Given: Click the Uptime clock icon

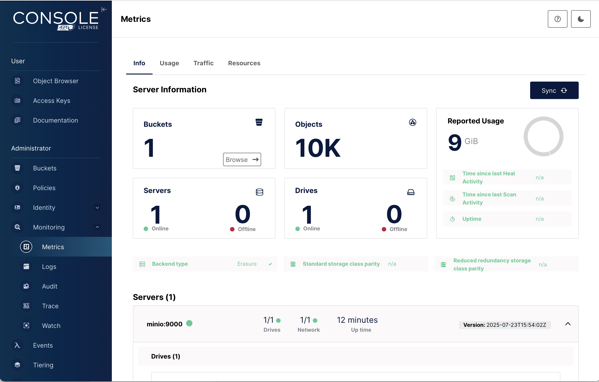Looking at the screenshot, I should click(x=452, y=219).
